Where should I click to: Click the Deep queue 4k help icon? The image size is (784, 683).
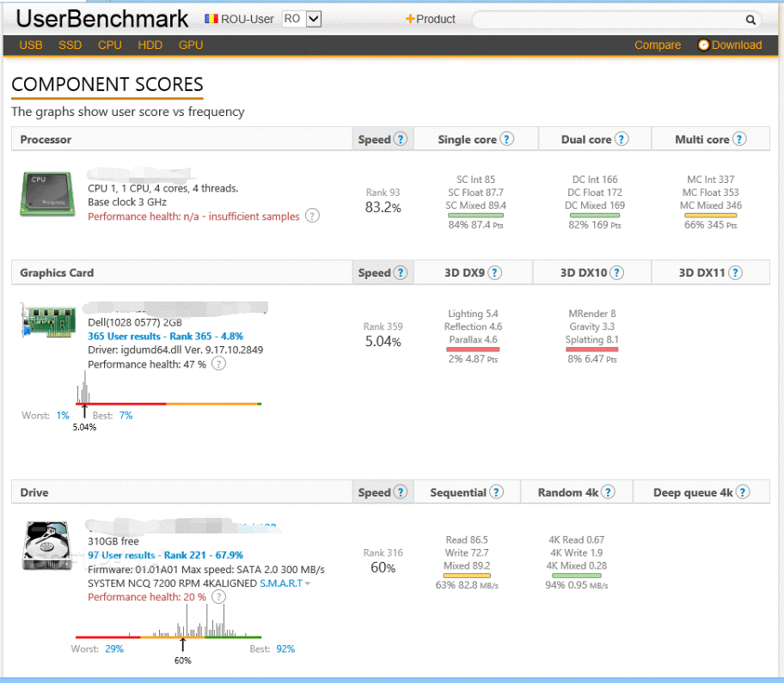click(x=743, y=492)
